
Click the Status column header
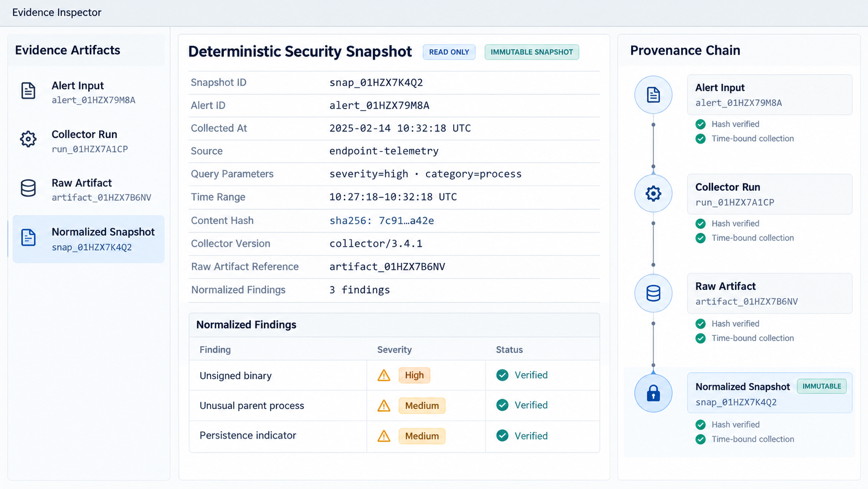[509, 350]
